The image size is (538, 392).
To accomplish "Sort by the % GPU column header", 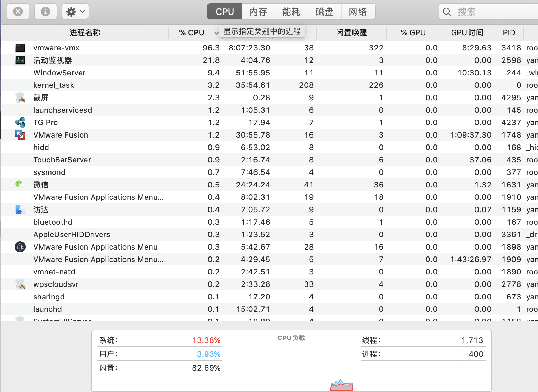I will [413, 33].
